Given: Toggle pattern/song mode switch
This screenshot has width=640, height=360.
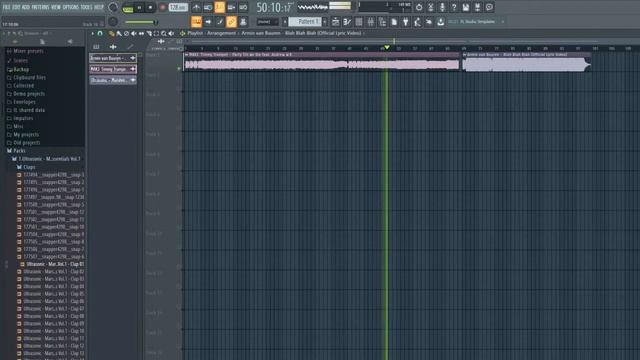Looking at the screenshot, I should (128, 7).
